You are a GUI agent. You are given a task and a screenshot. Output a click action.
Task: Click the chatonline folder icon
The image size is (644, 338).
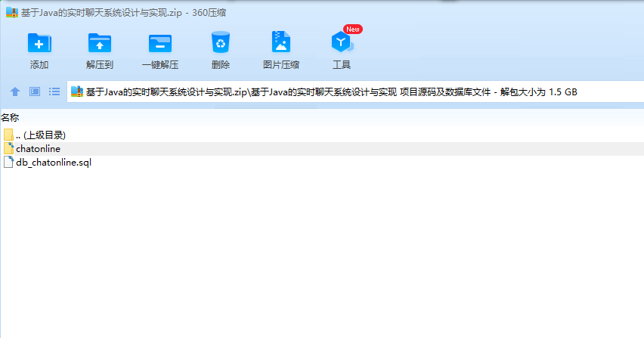(8, 148)
